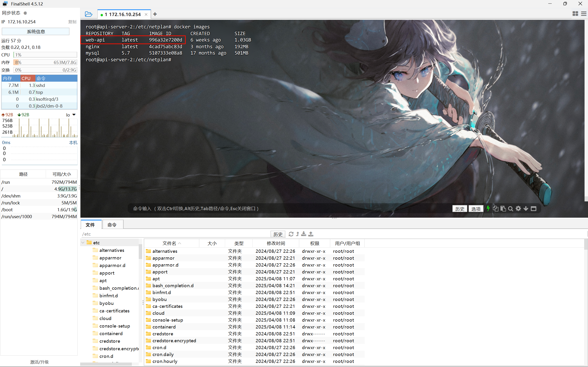Image resolution: width=588 pixels, height=367 pixels.
Task: Click the paste icon in terminal toolbar
Action: 503,209
